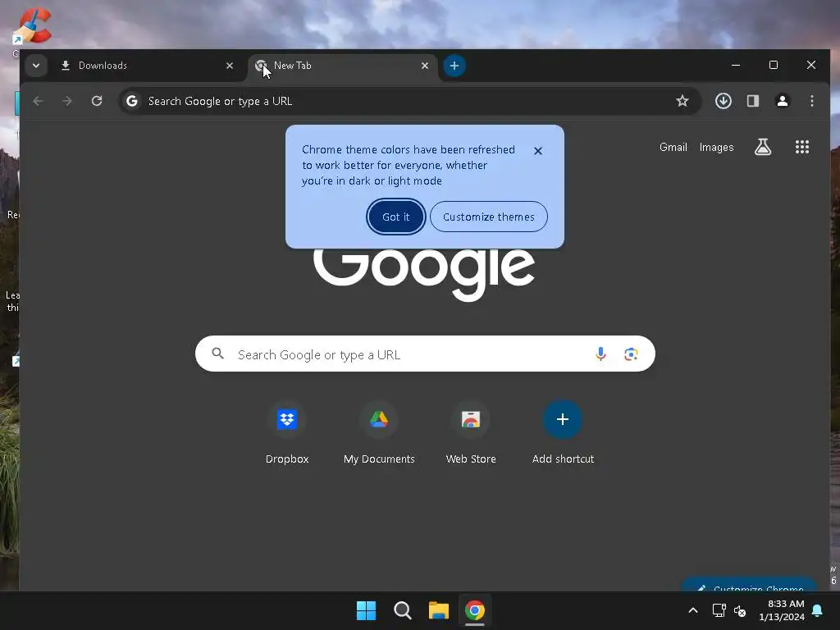
Task: Open the Chrome downloads toolbar icon
Action: (x=724, y=101)
